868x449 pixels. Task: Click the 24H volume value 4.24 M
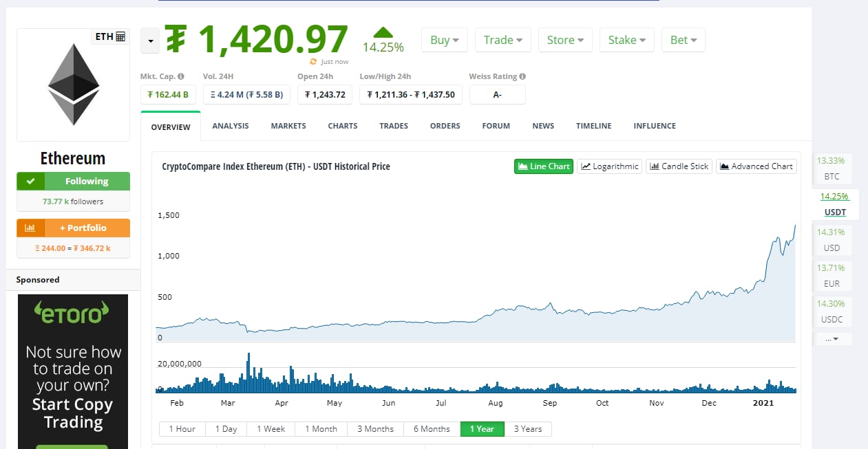pyautogui.click(x=246, y=94)
